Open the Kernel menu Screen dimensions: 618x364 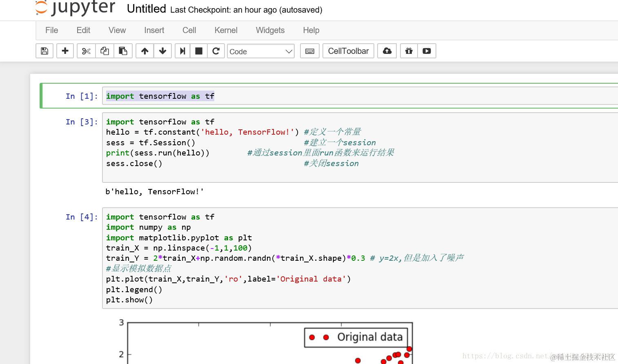pos(226,30)
